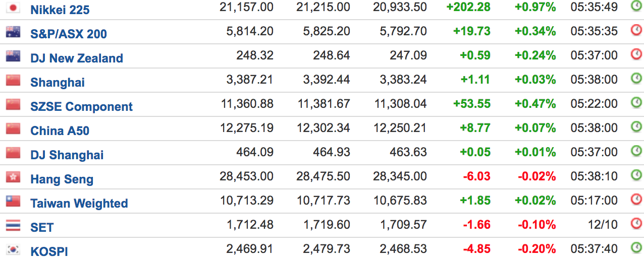
Task: Click the Taiwan flag beside Taiwan Weighted
Action: pyautogui.click(x=13, y=201)
